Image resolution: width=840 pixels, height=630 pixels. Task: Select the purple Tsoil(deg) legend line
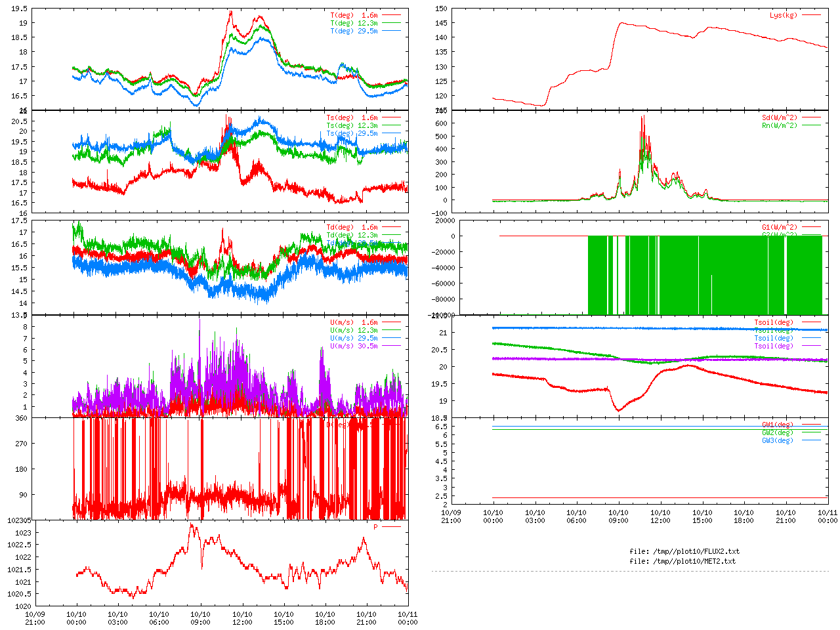point(811,346)
